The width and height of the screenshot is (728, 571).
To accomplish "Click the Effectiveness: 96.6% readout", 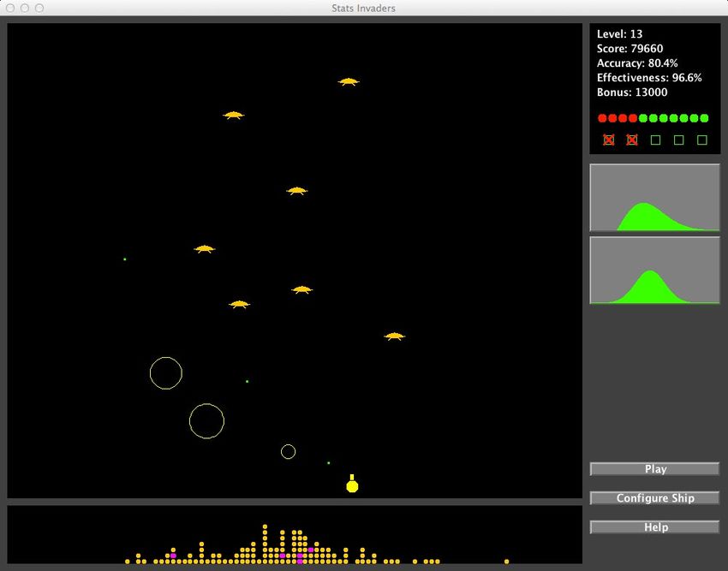I will tap(649, 78).
